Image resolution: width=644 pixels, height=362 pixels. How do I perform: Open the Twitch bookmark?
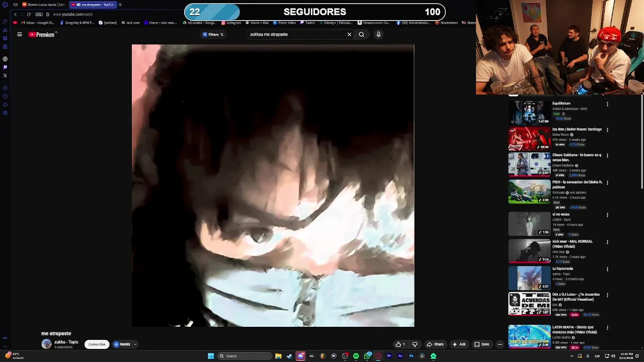pos(307,23)
